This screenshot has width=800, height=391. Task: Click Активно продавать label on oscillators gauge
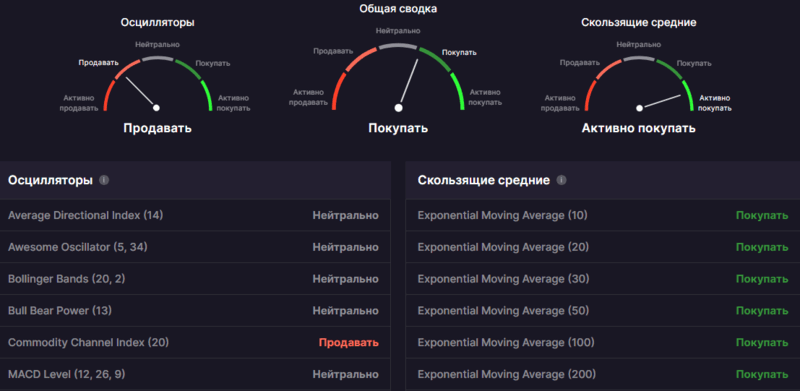point(78,103)
